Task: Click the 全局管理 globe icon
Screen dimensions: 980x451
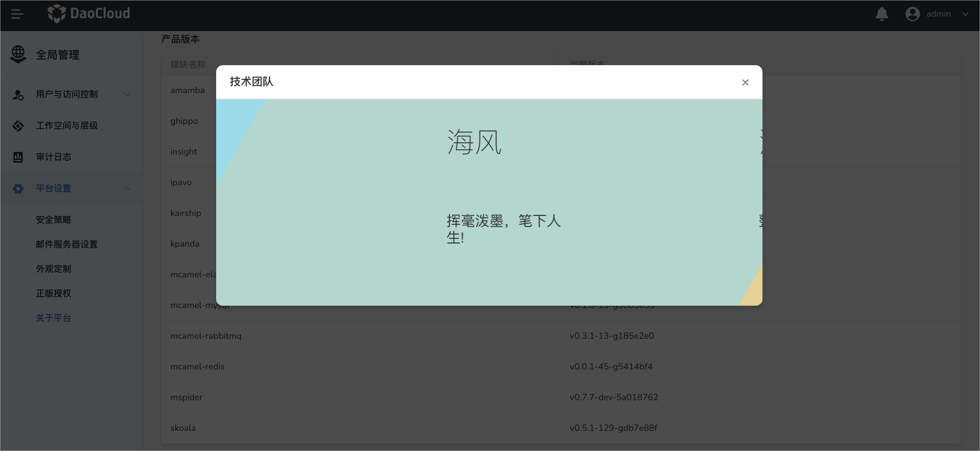Action: [18, 54]
